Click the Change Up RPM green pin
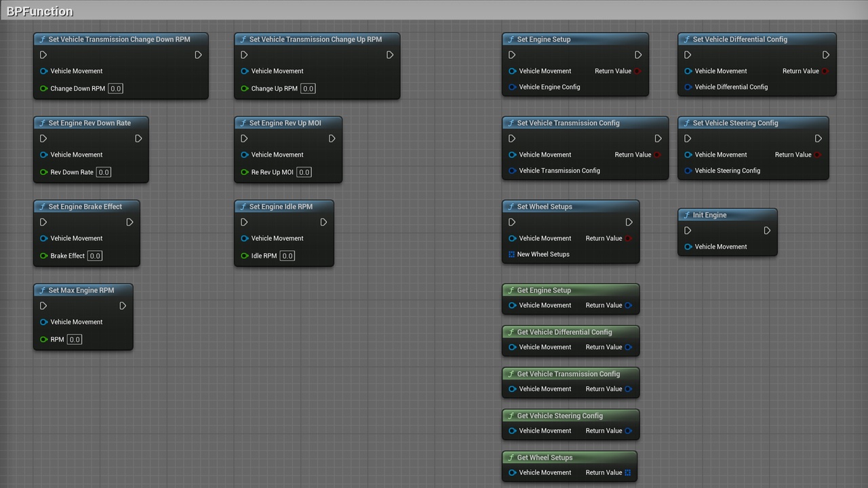Viewport: 868px width, 488px height. (244, 88)
